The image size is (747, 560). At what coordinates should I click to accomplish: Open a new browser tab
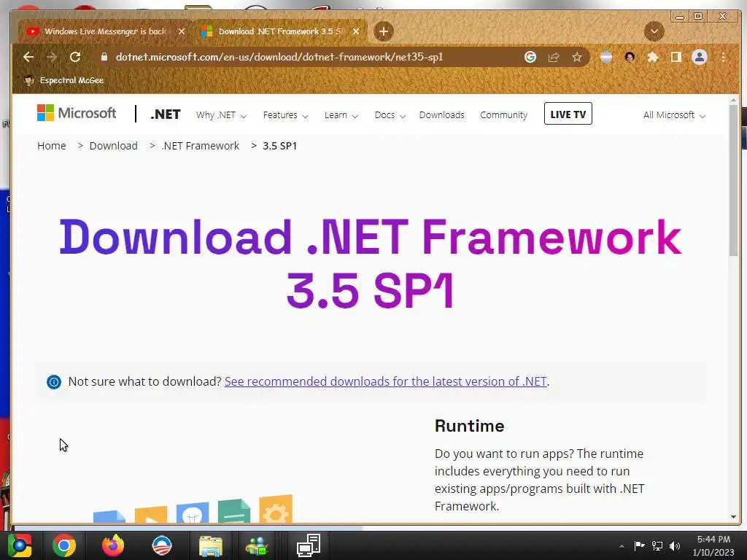(x=384, y=31)
